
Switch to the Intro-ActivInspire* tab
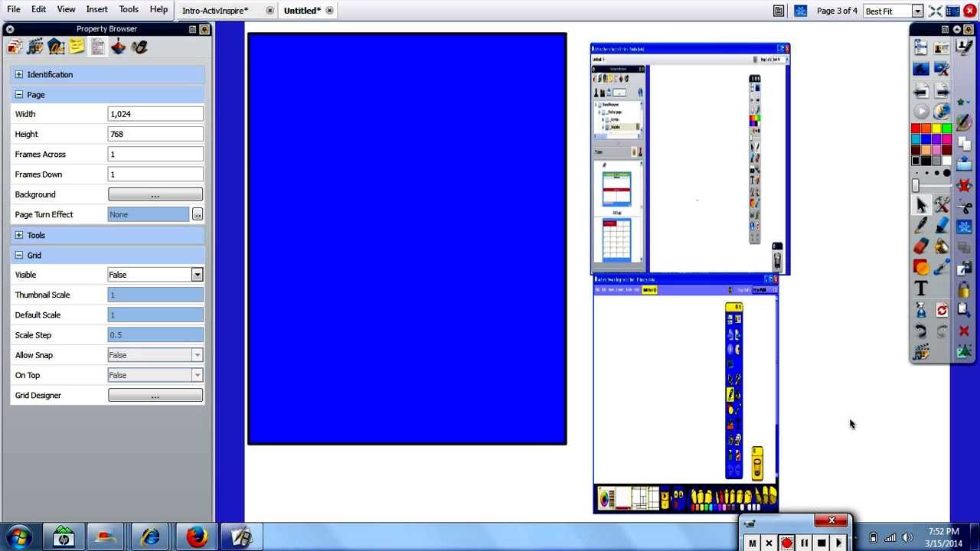[x=215, y=11]
